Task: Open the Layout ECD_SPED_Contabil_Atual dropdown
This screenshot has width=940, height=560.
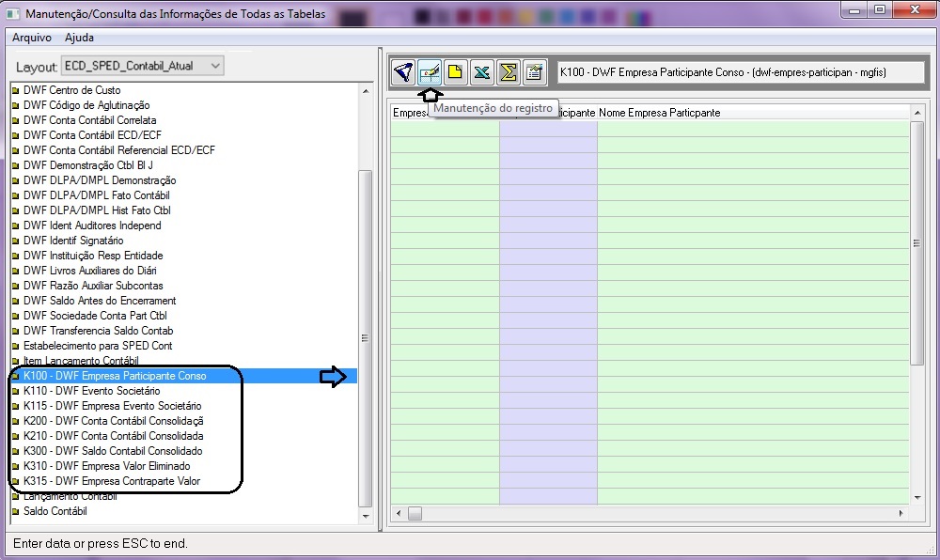Action: (143, 66)
